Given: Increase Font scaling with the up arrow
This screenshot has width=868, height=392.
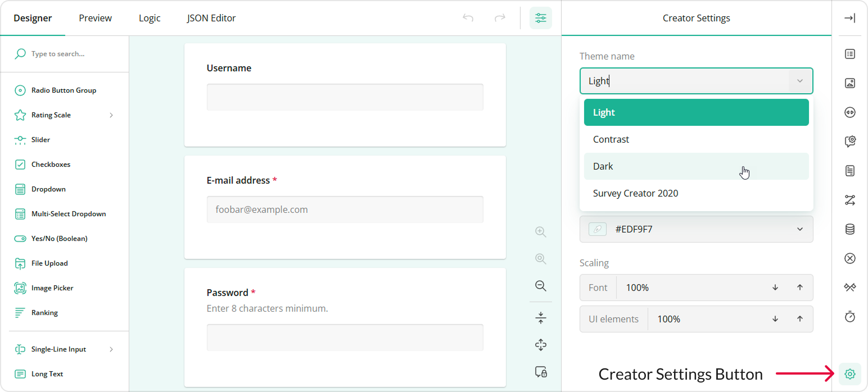Looking at the screenshot, I should pyautogui.click(x=799, y=287).
